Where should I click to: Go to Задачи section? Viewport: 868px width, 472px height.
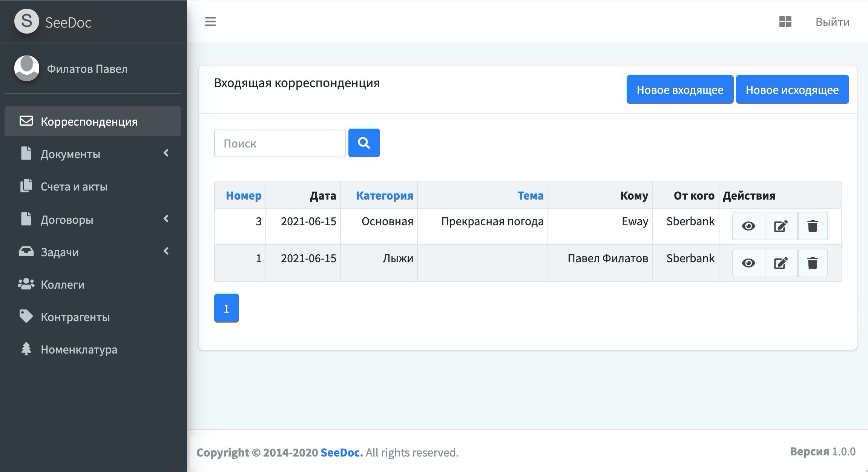[93, 252]
